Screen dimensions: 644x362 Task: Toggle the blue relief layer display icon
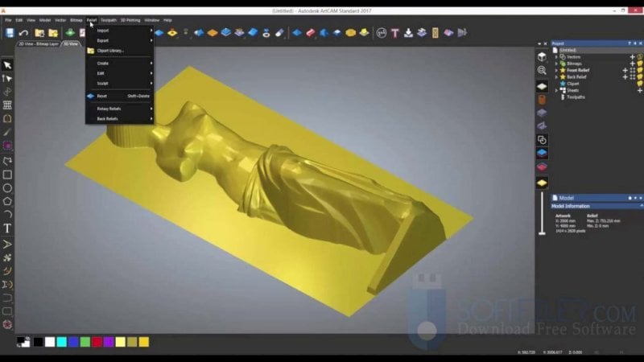(x=542, y=153)
